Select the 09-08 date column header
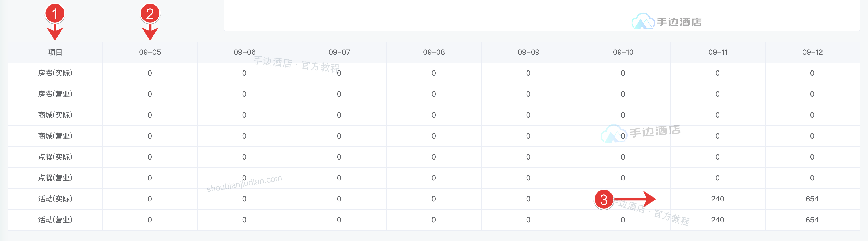868x241 pixels. click(434, 52)
